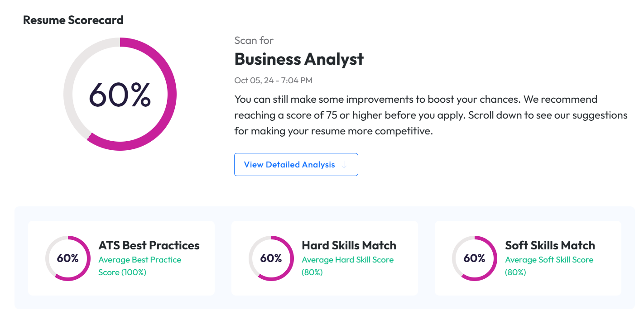Viewport: 644px width, 315px height.
Task: Select the Average Best Practice Score (100%) text
Action: 139,266
